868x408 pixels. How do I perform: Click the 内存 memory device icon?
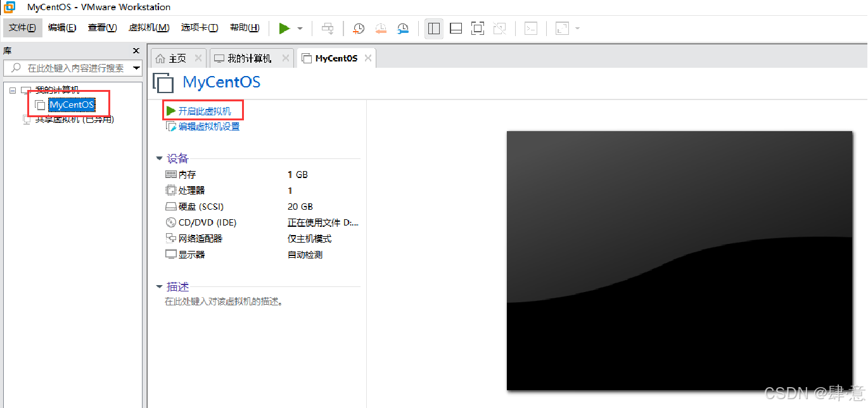pos(171,174)
